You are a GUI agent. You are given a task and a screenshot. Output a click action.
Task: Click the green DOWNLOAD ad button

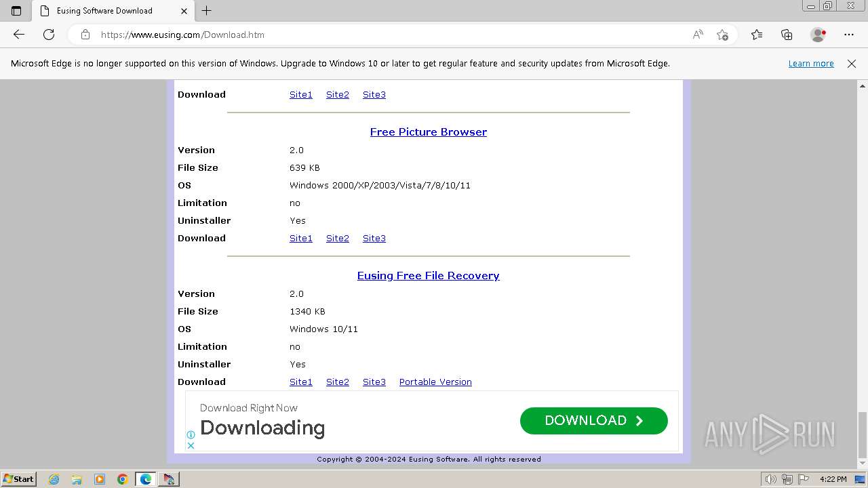click(x=594, y=421)
